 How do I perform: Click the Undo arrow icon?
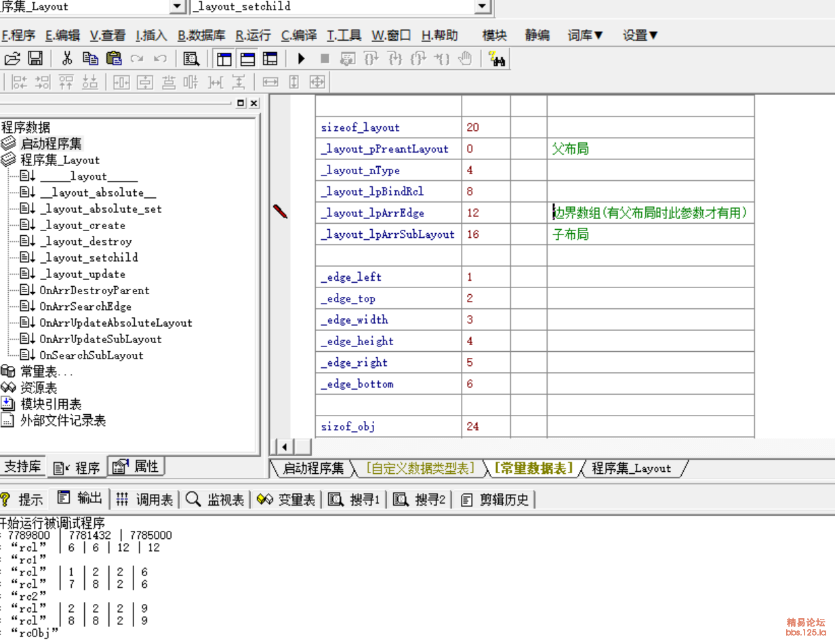[x=160, y=59]
